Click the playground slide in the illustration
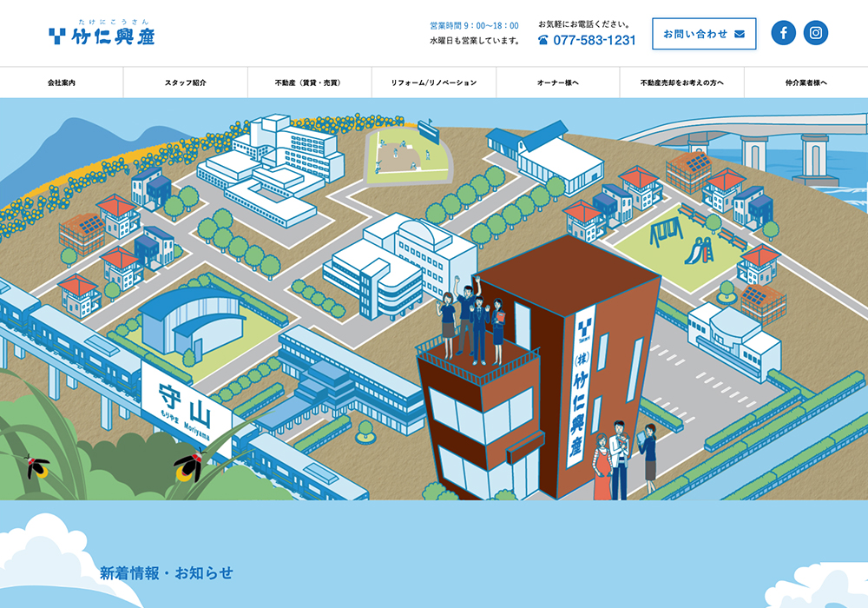Viewport: 868px width, 608px height. 698,250
